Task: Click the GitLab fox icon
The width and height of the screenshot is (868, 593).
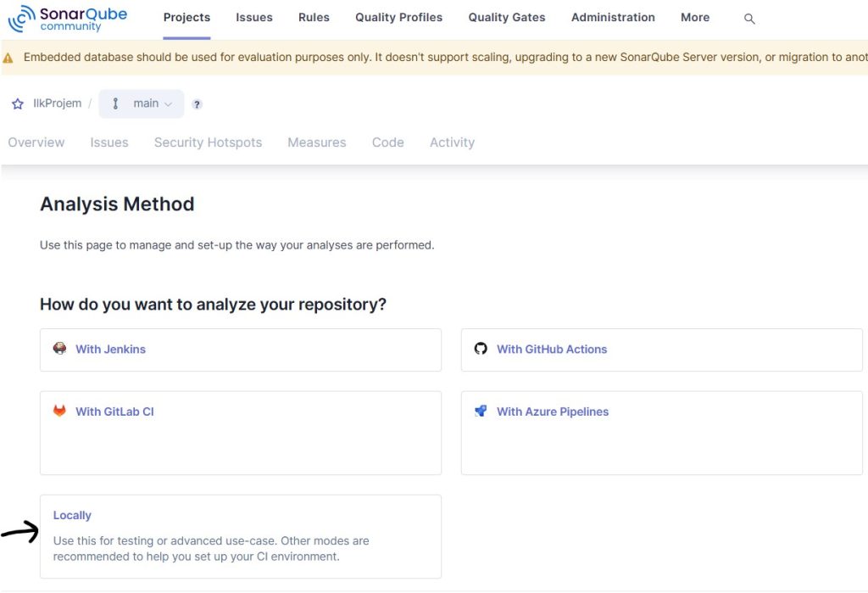Action: coord(60,411)
